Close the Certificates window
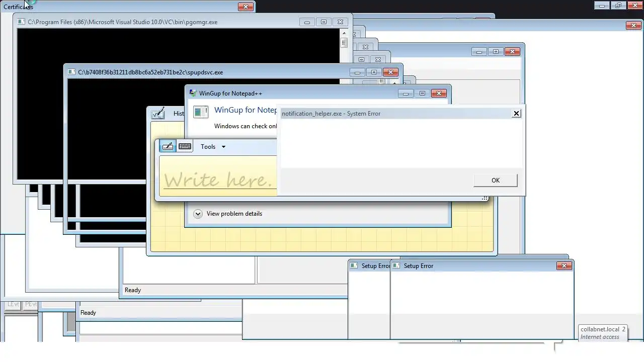644x362 pixels. tap(246, 7)
